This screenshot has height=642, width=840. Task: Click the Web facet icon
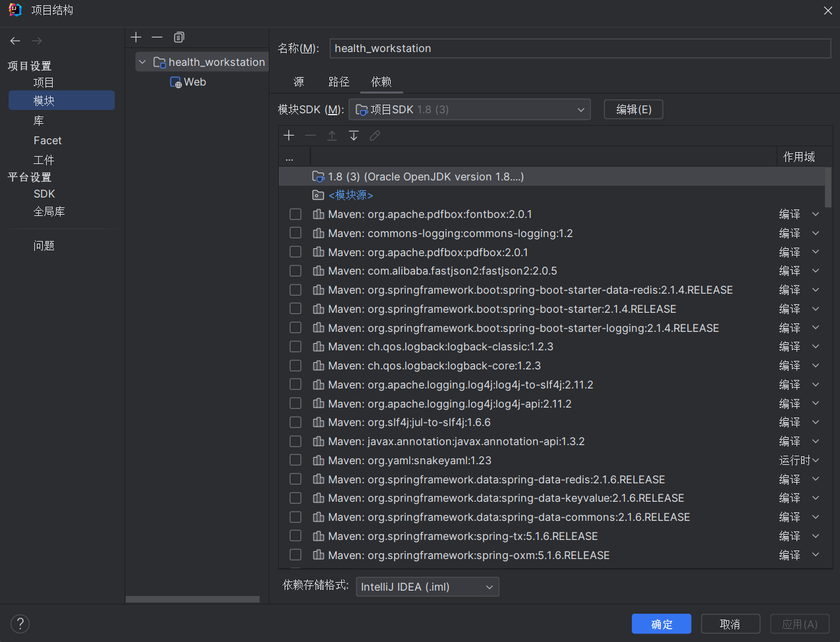[x=176, y=82]
